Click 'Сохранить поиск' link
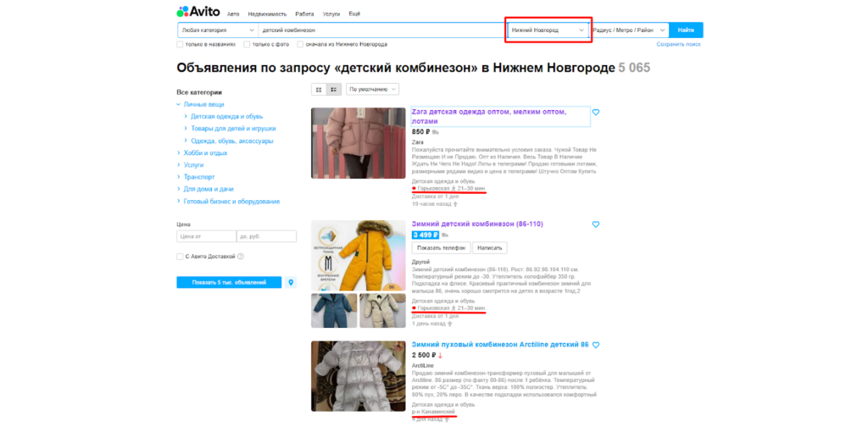 click(679, 44)
